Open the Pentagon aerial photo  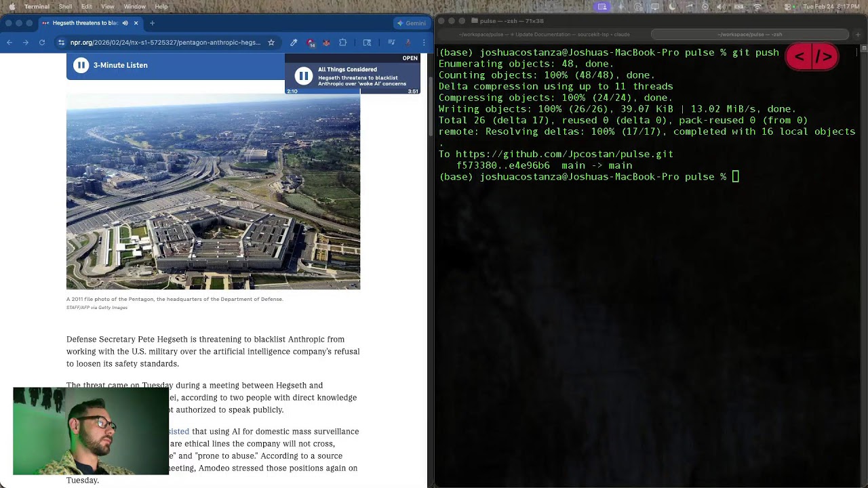click(213, 192)
